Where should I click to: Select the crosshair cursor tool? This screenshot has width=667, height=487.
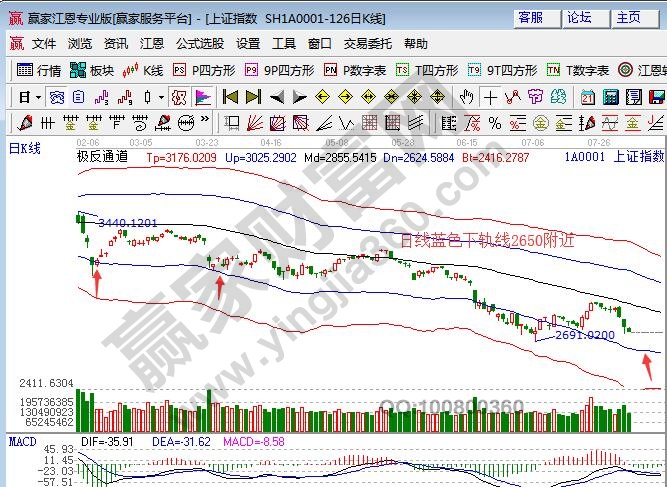[490, 97]
